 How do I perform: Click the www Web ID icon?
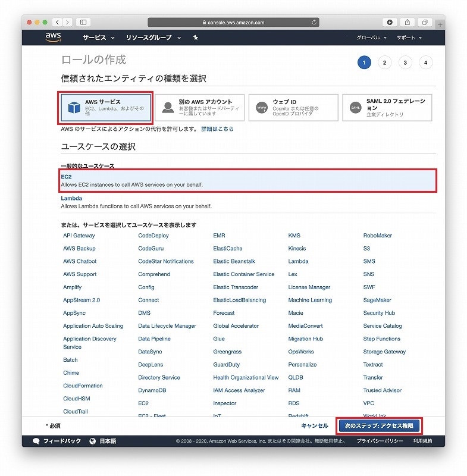click(x=262, y=108)
